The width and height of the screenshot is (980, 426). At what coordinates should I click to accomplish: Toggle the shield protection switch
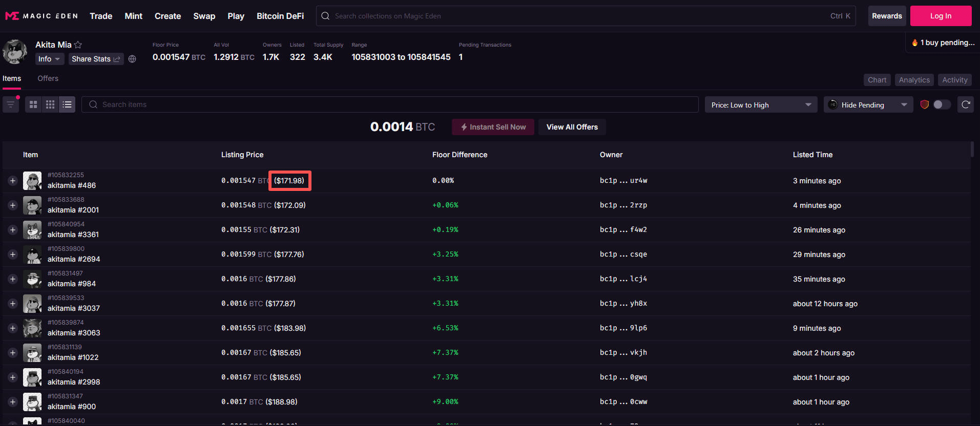coord(941,104)
